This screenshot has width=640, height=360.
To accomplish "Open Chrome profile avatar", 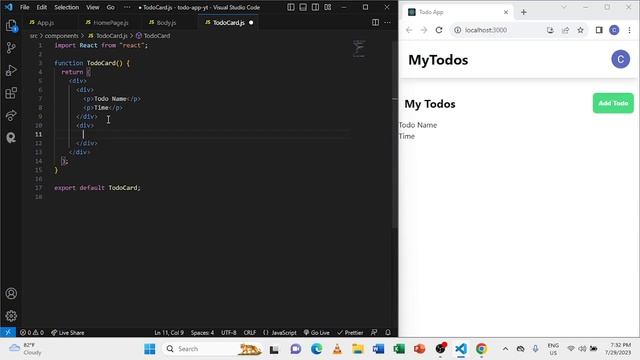I will click(x=614, y=30).
